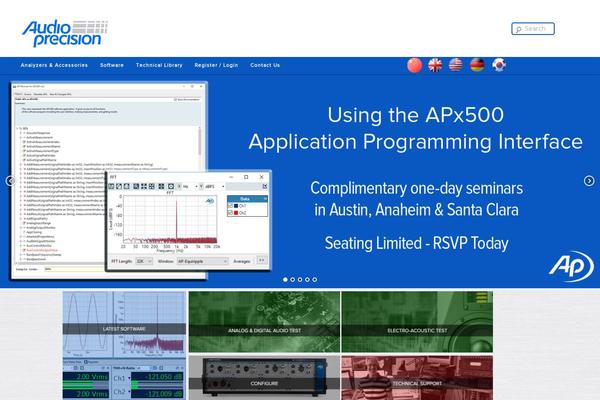Click the 'Seating Limited - RSVP Today' banner text
This screenshot has width=600, height=400.
416,243
